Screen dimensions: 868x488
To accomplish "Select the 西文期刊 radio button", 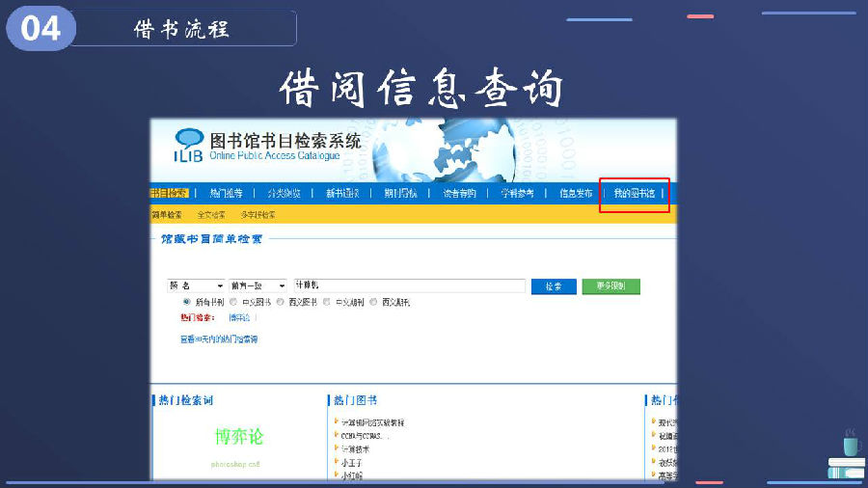I will point(375,302).
